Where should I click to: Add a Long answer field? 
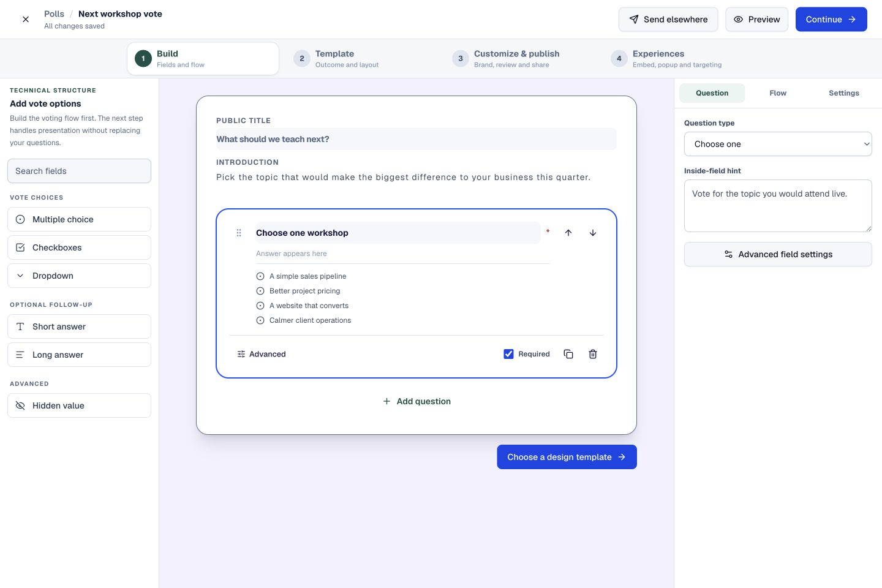[x=79, y=355]
